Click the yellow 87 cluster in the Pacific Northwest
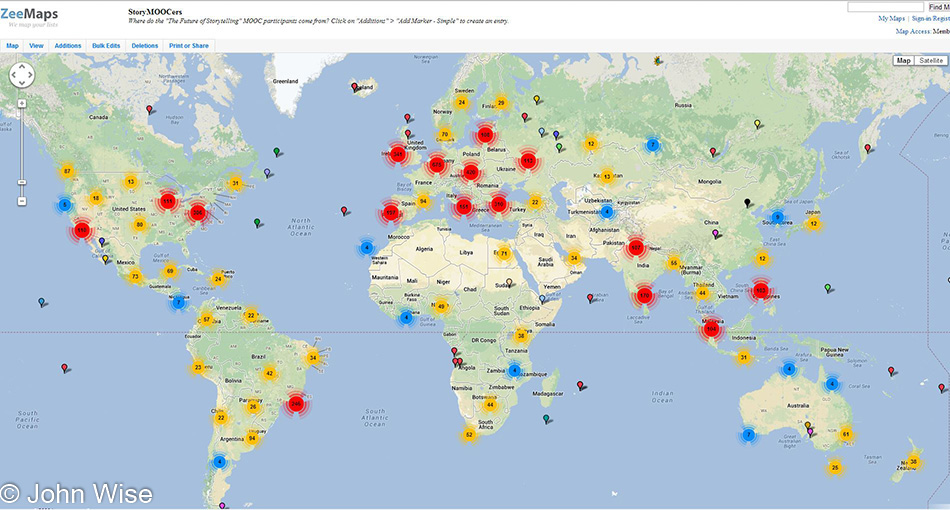Screen dimensions: 950x510 (67, 171)
